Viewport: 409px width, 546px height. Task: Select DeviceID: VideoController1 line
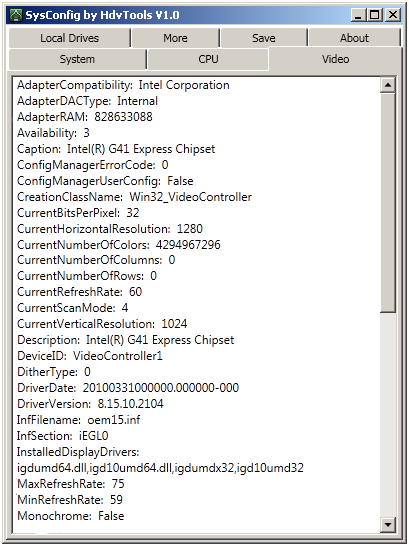pyautogui.click(x=90, y=356)
